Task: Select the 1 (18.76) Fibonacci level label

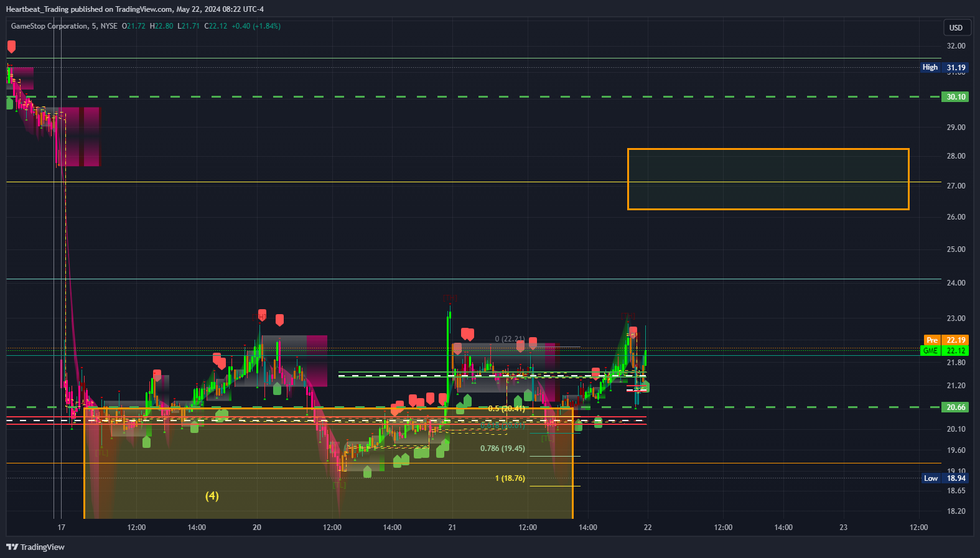Action: (x=510, y=478)
